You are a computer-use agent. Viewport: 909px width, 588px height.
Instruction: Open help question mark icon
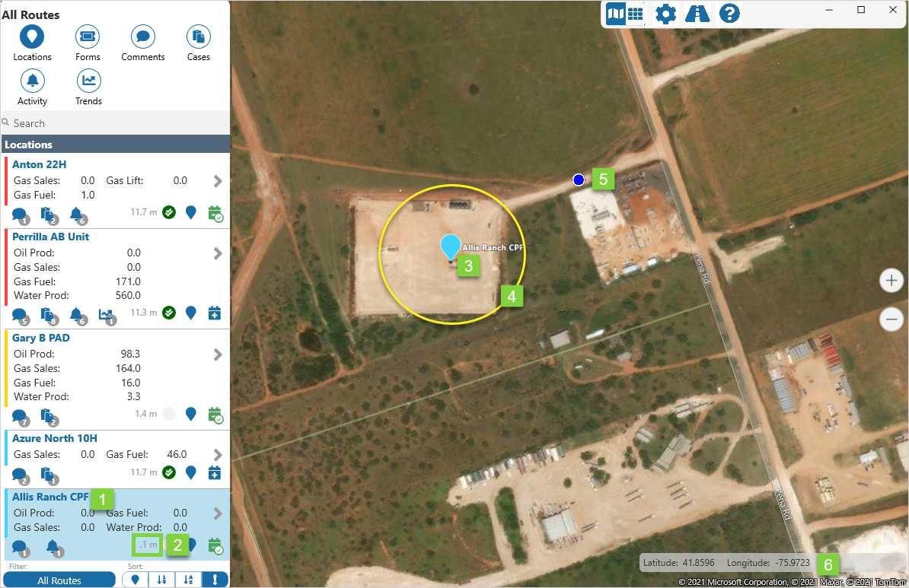point(729,14)
